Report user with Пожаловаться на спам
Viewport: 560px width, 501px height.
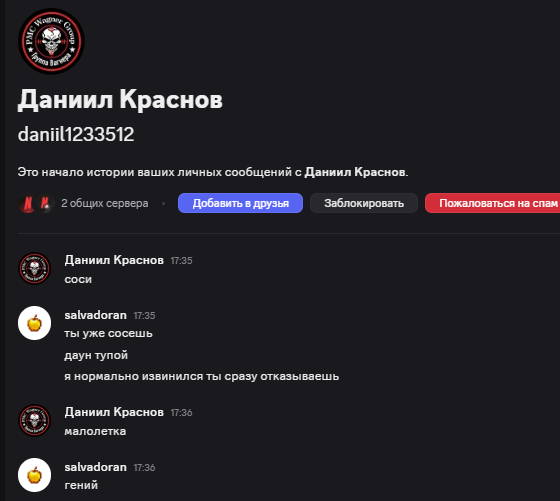[x=493, y=203]
